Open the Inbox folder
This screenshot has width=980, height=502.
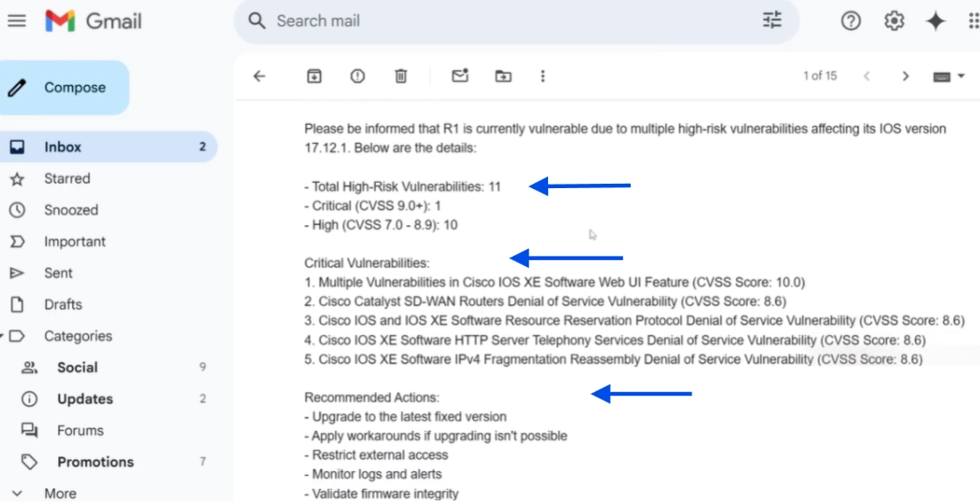coord(107,148)
